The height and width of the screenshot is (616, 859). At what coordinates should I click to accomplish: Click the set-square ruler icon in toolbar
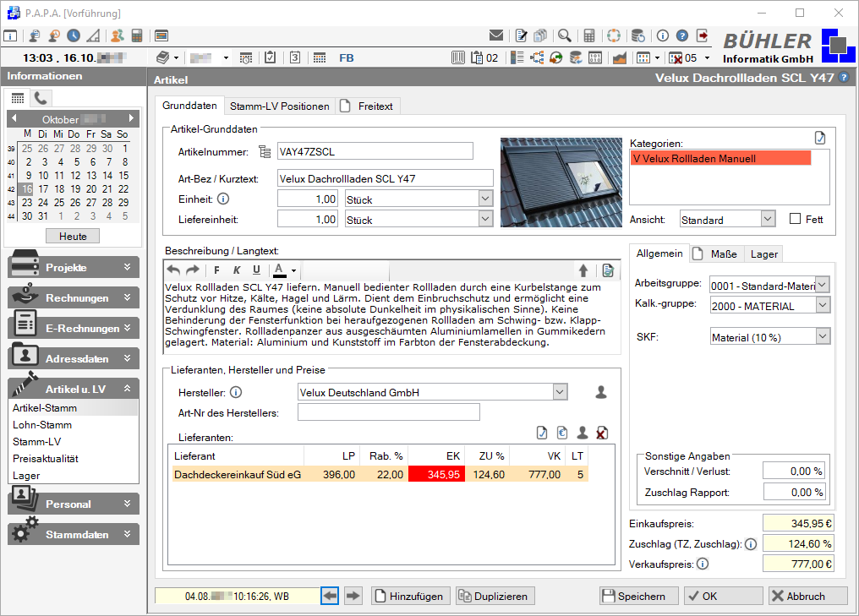(94, 35)
